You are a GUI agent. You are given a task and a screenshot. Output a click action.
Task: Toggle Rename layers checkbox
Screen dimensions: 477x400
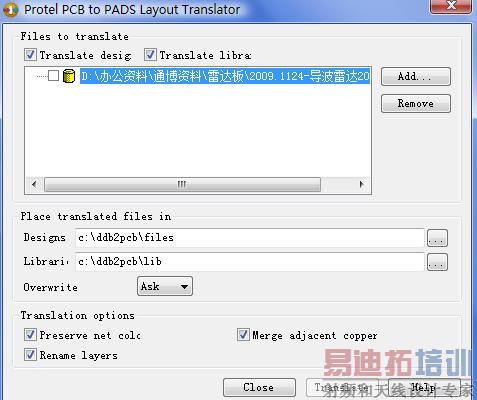(30, 354)
